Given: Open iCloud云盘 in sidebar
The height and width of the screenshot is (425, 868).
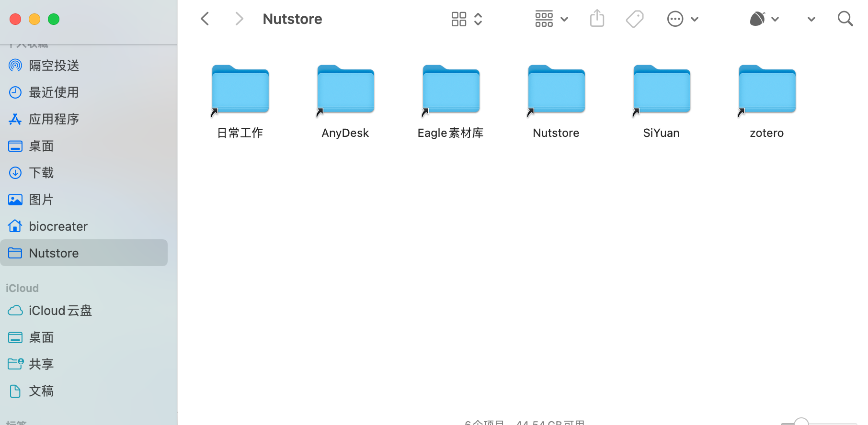Looking at the screenshot, I should click(84, 311).
